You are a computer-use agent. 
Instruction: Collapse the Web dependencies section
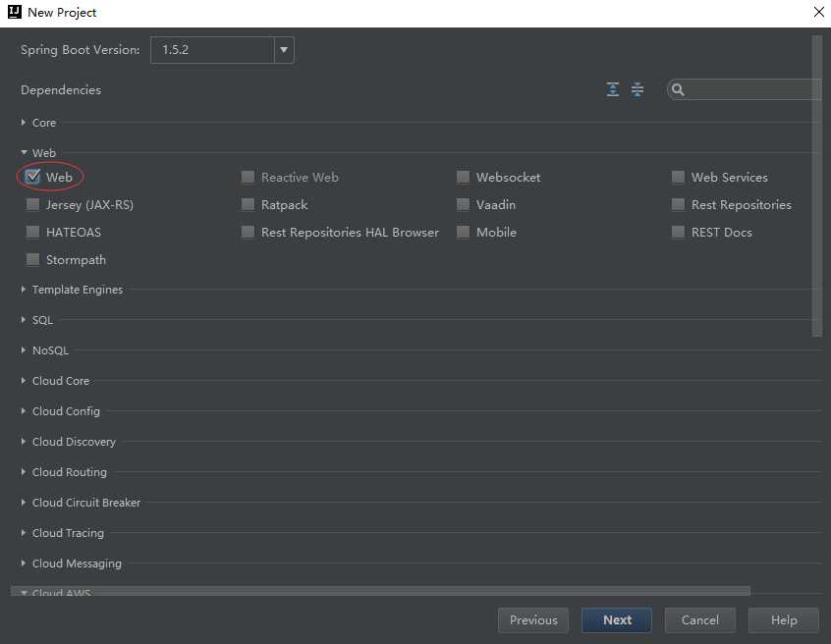24,152
